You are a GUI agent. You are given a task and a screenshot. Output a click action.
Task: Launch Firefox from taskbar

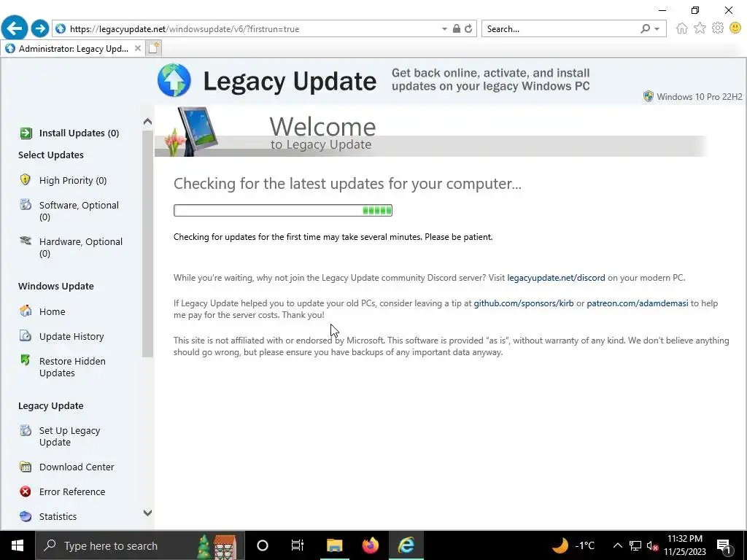(370, 545)
